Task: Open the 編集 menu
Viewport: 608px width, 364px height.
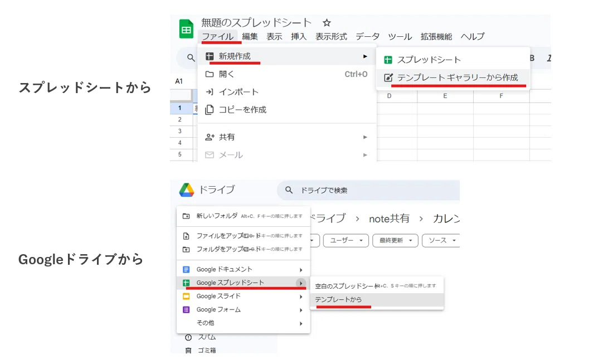Action: (250, 36)
